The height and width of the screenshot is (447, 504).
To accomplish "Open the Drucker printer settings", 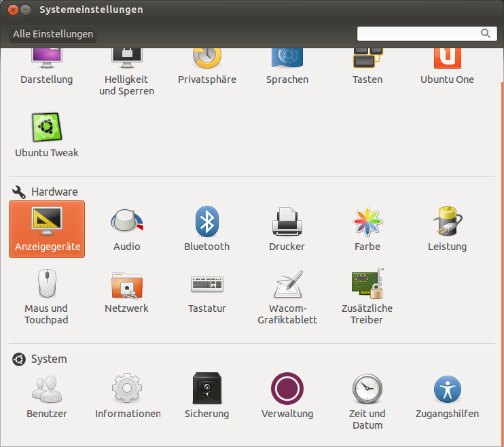I will click(287, 229).
